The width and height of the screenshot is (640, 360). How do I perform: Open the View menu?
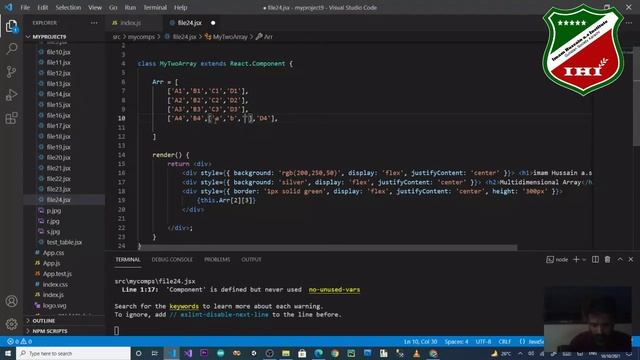95,7
